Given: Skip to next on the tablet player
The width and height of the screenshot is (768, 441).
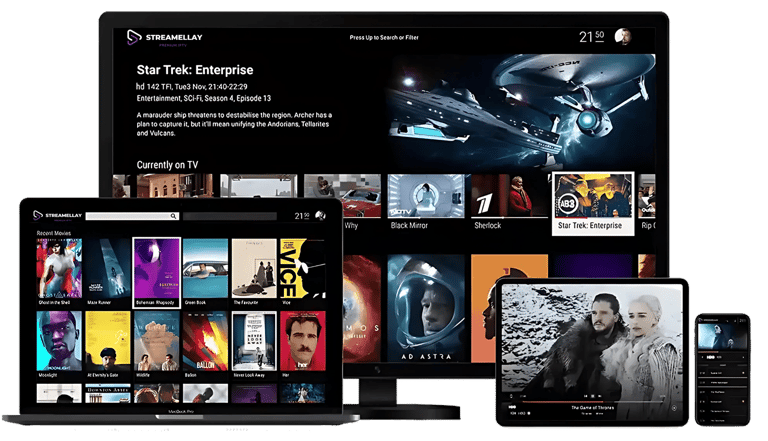Looking at the screenshot, I should tap(600, 396).
